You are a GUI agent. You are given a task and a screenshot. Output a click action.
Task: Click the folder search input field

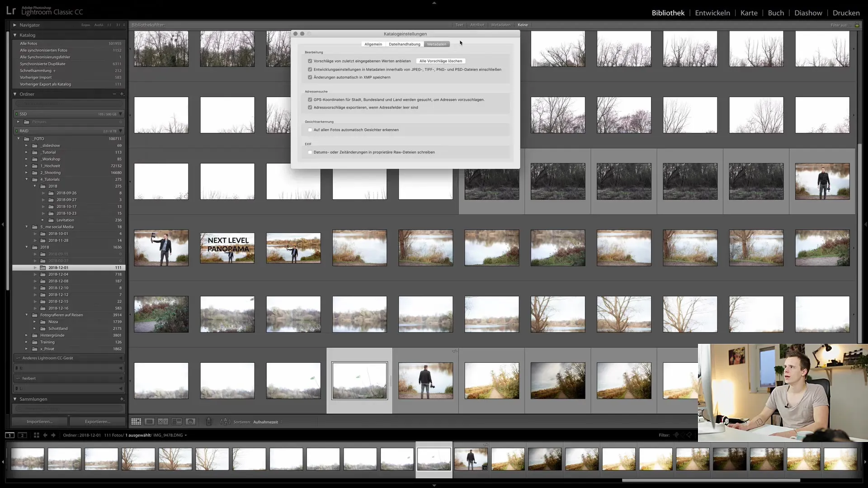(70, 103)
